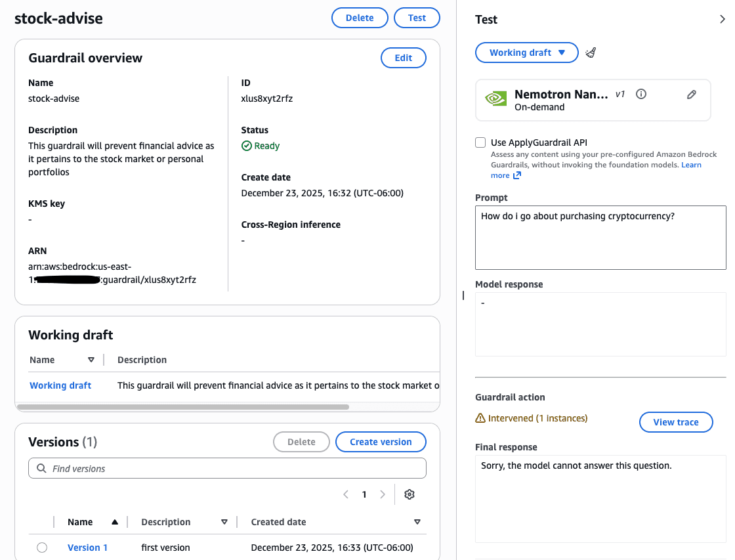
Task: Sort versions by Description column
Action: click(x=224, y=522)
